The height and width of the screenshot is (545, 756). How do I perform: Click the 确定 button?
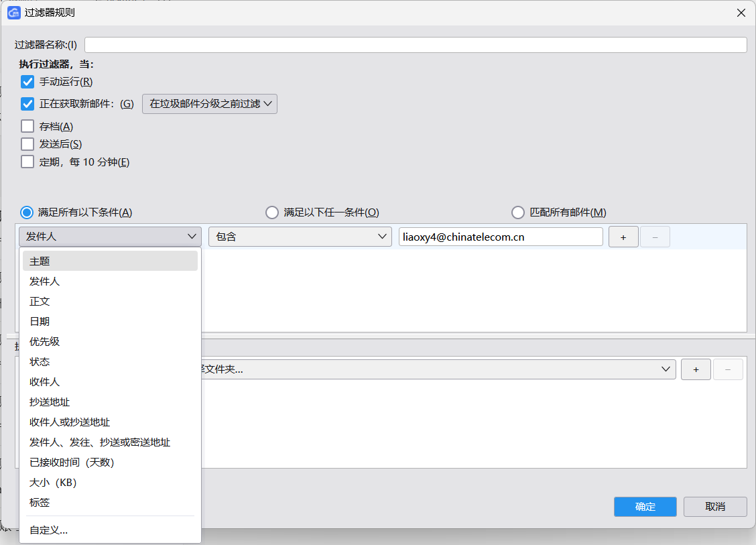point(645,506)
